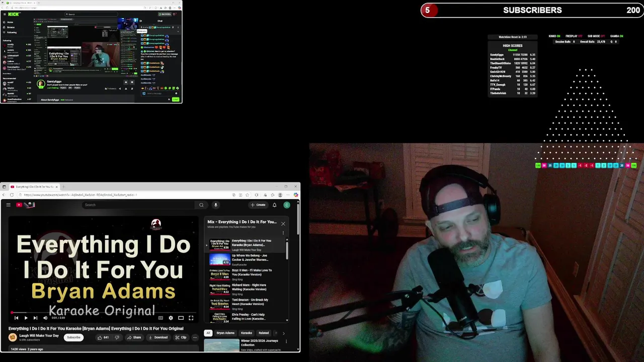This screenshot has width=644, height=362.
Task: Click the YouTube search magnifier button
Action: (201, 205)
